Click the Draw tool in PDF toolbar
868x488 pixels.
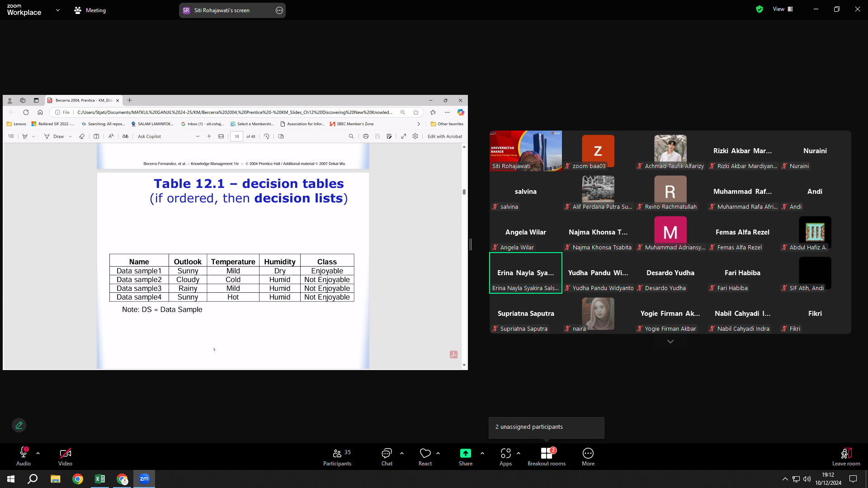(x=54, y=136)
